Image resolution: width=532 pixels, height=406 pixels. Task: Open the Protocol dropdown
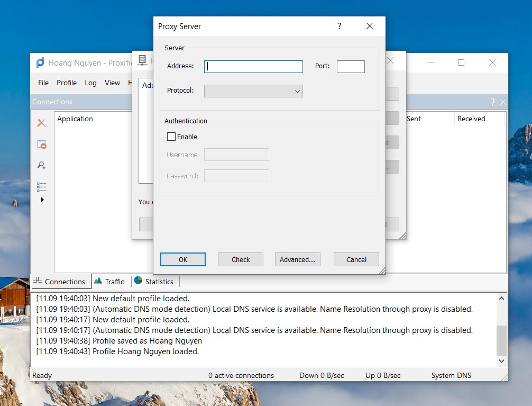point(253,91)
